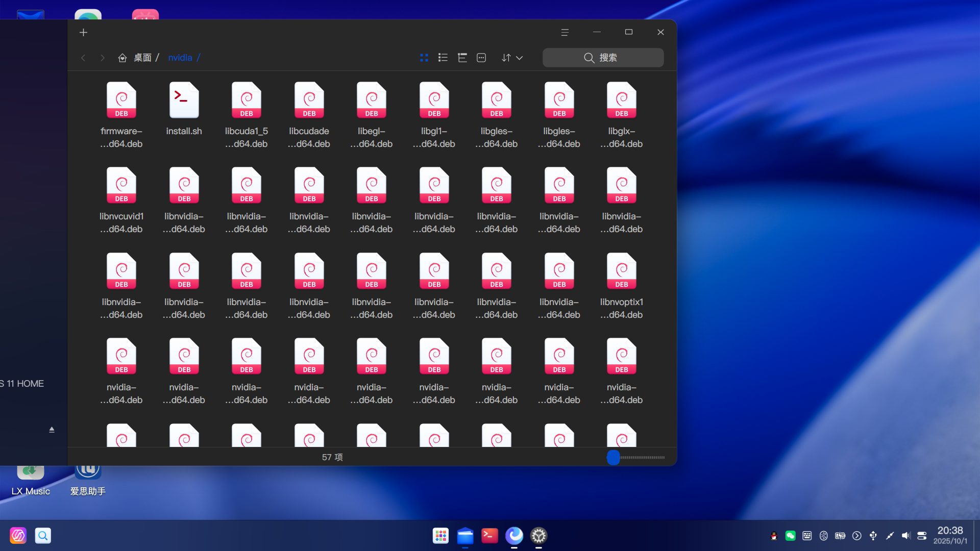This screenshot has width=980, height=551.
Task: Adjust the icon size zoom slider
Action: point(613,458)
